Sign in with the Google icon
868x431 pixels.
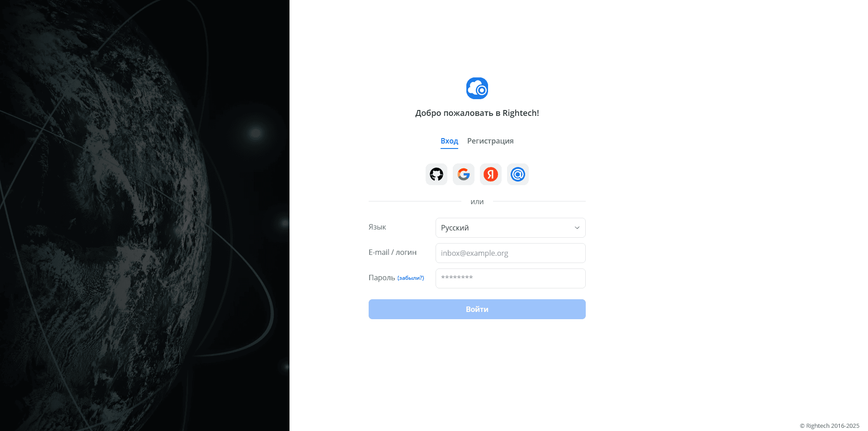pos(463,174)
